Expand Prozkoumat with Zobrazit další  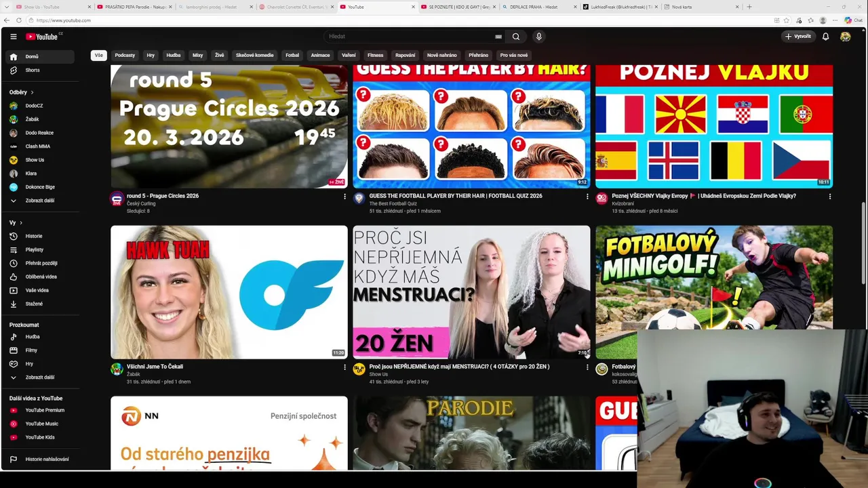tap(41, 378)
